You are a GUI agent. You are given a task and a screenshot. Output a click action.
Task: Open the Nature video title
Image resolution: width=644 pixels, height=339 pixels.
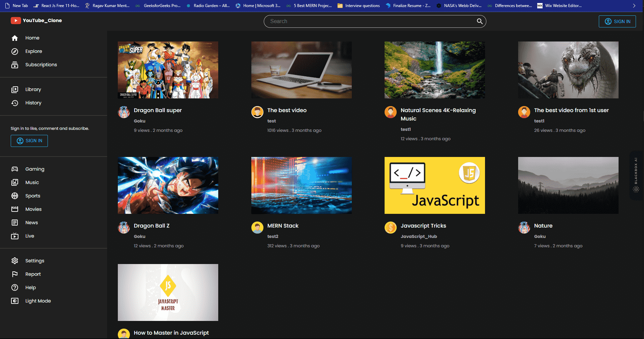coord(543,226)
